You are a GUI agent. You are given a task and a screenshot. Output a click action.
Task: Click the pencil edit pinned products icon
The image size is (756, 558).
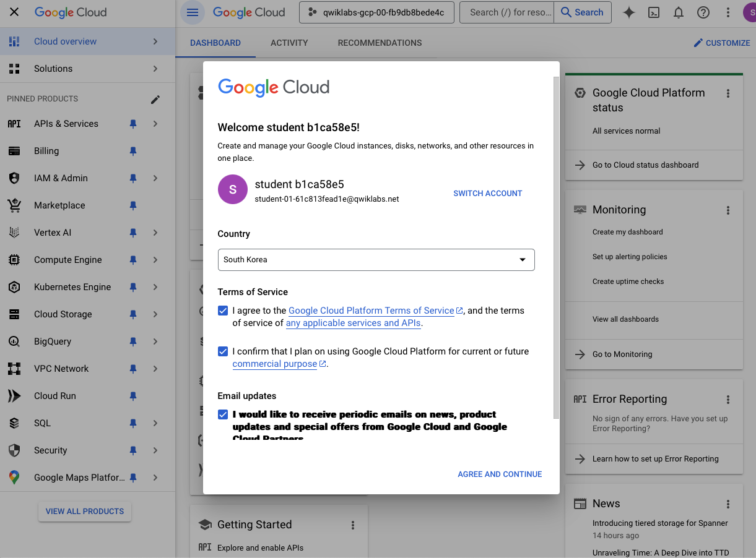[x=155, y=99]
